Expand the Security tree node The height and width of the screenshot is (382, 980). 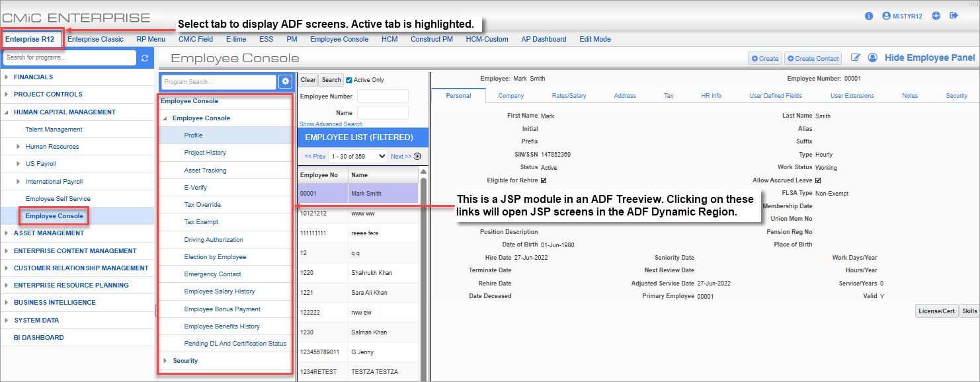coord(165,360)
